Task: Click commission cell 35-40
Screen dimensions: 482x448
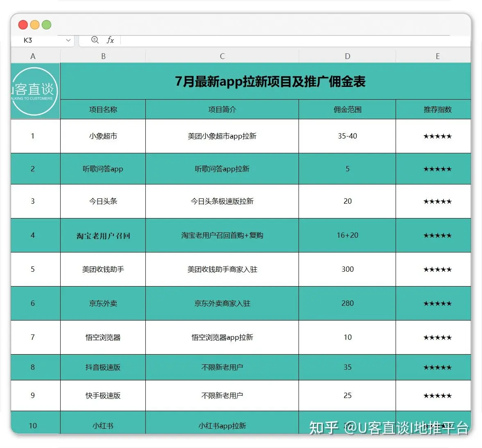Action: click(x=347, y=136)
